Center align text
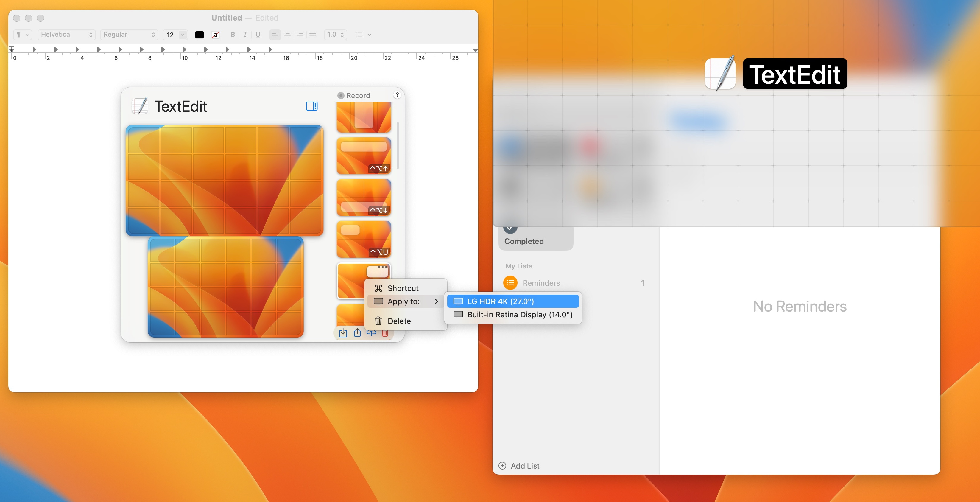Screen dimensions: 980x502 point(288,35)
